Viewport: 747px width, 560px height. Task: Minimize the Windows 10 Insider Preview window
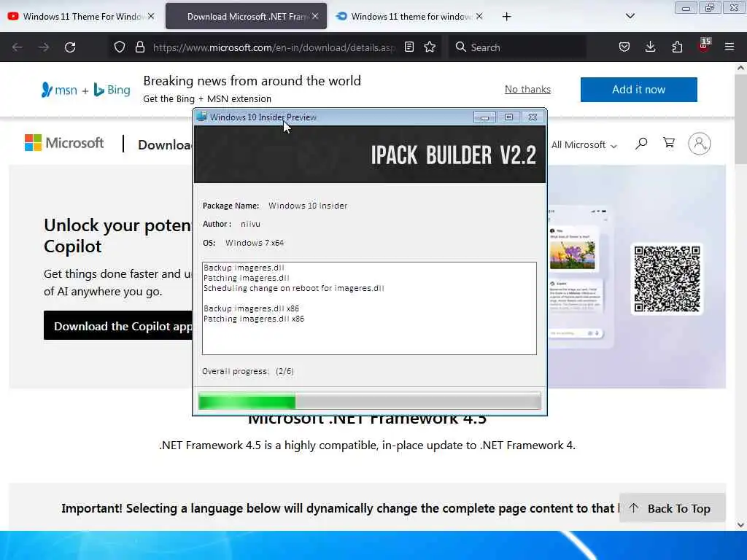[x=484, y=117]
